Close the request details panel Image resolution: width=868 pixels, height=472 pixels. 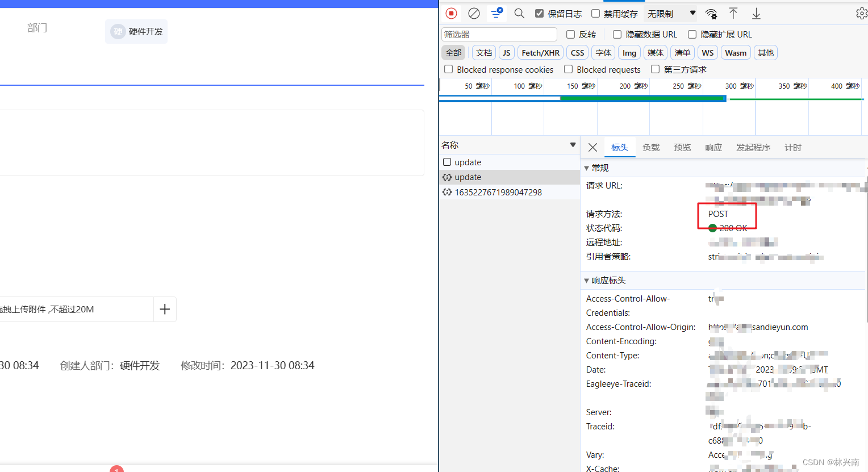coord(592,148)
